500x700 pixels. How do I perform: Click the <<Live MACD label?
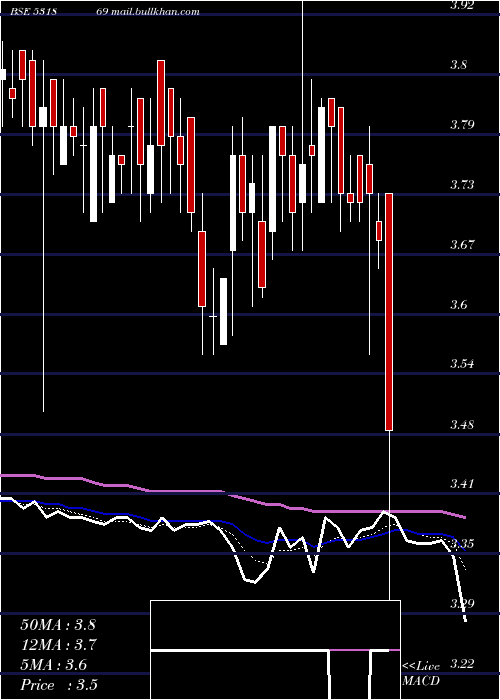coord(421,673)
